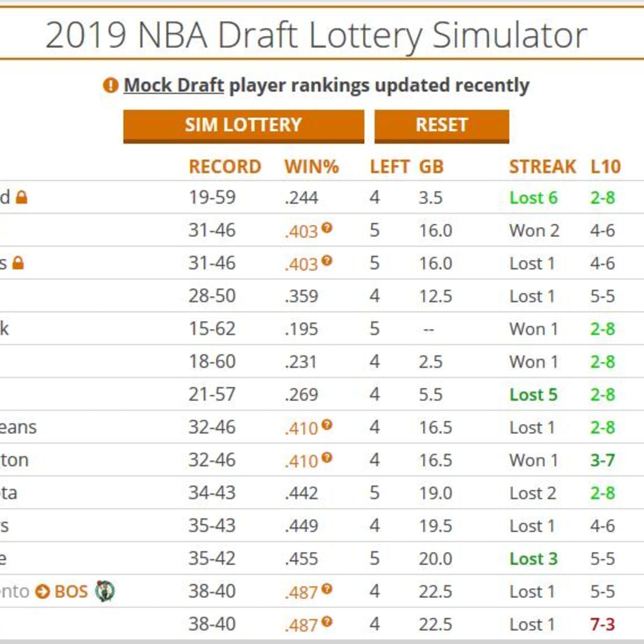Sort by the RECORD column header
The width and height of the screenshot is (644, 644).
pos(224,167)
